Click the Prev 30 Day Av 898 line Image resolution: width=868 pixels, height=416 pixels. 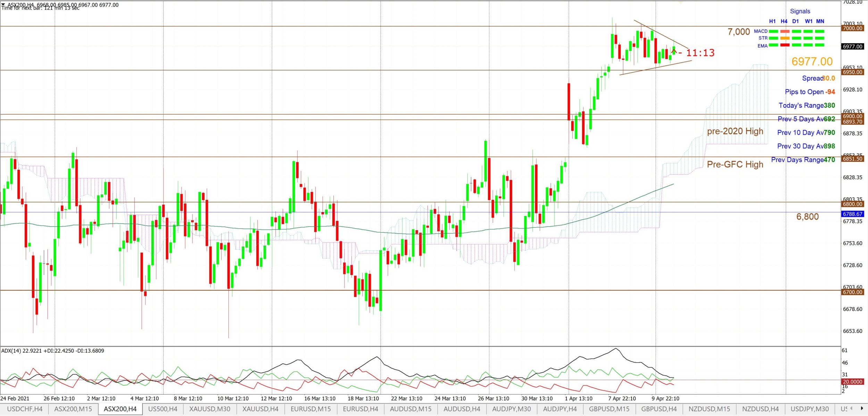[x=806, y=146]
